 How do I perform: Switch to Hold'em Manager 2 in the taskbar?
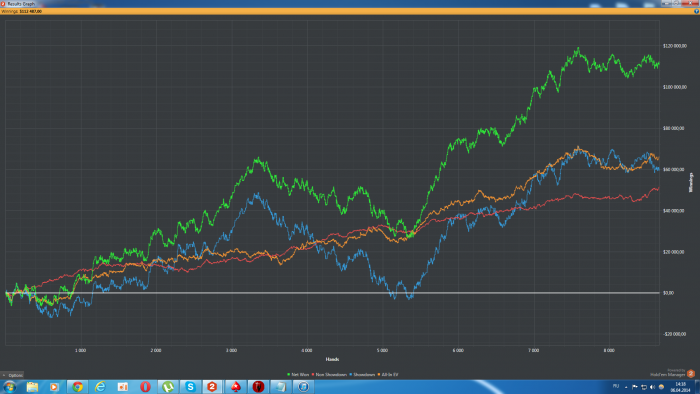pyautogui.click(x=213, y=387)
